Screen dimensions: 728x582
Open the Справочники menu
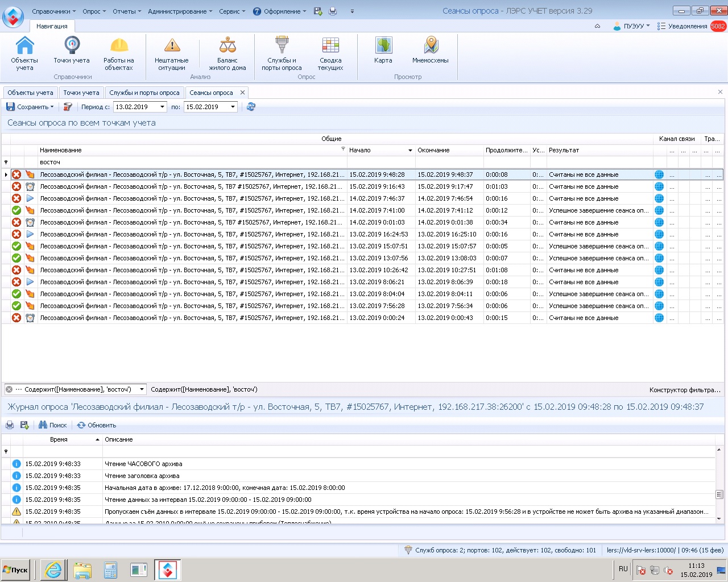[54, 11]
